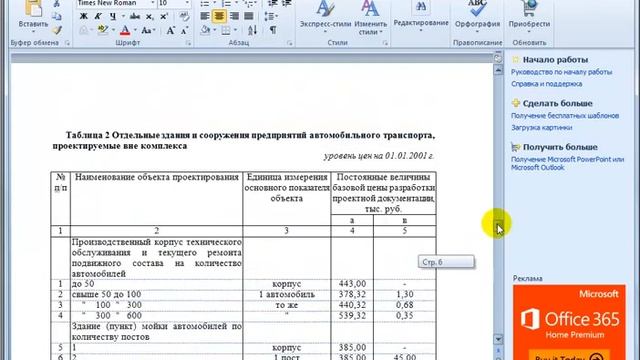Click the multilevel list icon

click(x=248, y=4)
